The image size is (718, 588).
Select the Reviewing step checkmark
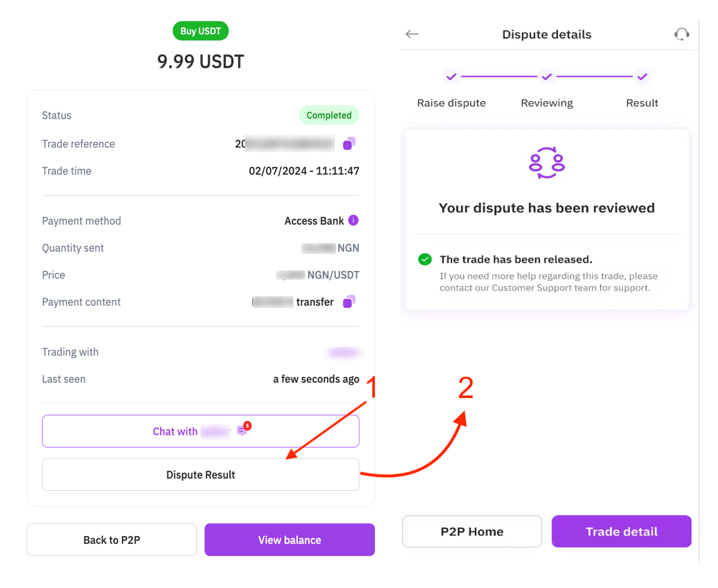(547, 77)
